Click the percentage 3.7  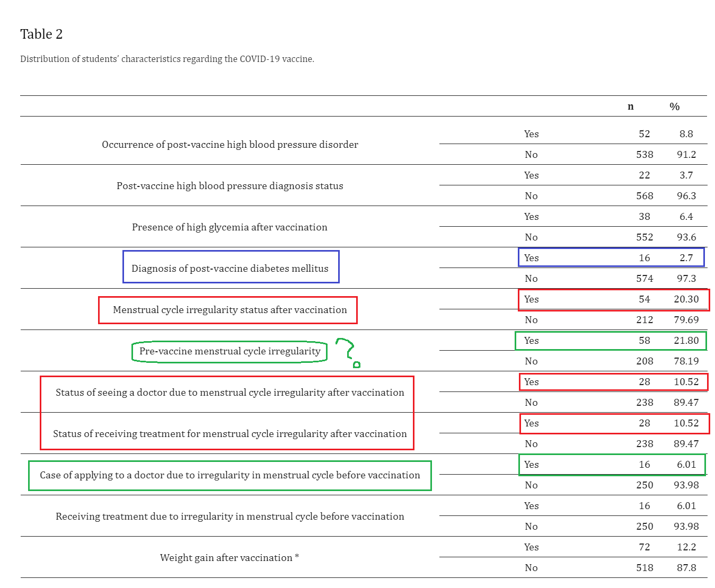click(x=686, y=175)
